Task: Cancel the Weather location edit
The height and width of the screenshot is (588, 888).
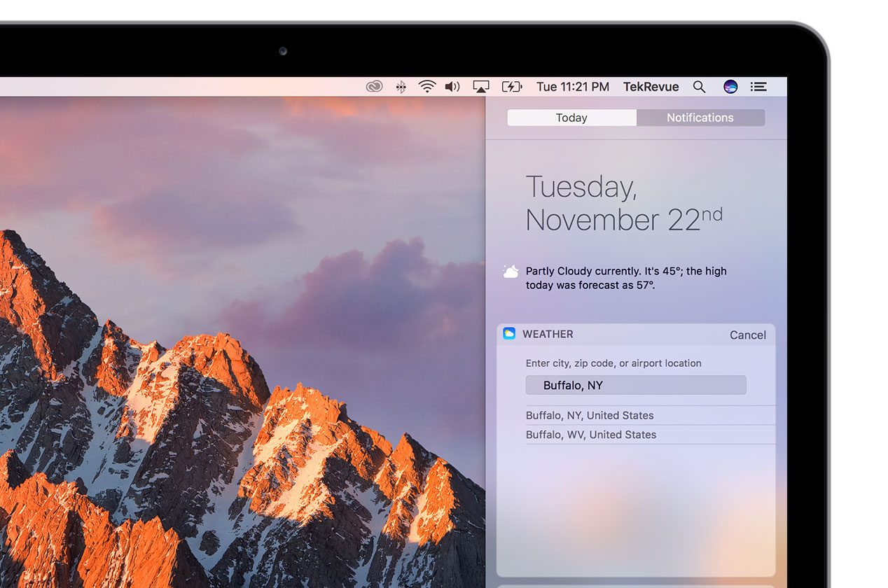Action: pos(748,335)
